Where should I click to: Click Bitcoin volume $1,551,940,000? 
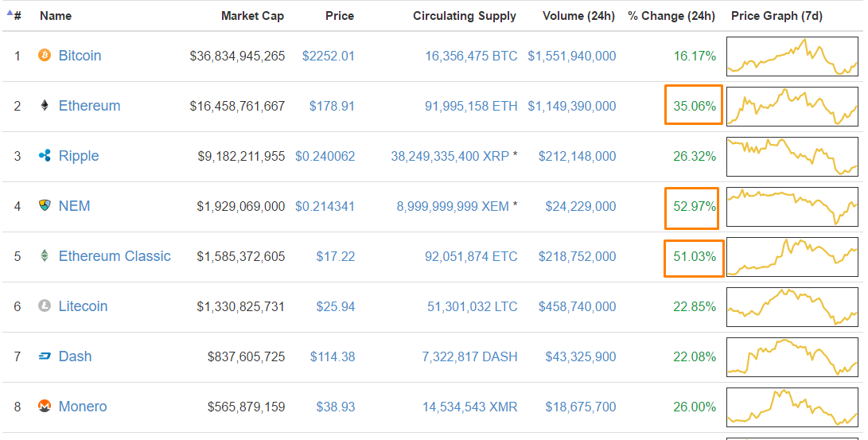coord(572,56)
